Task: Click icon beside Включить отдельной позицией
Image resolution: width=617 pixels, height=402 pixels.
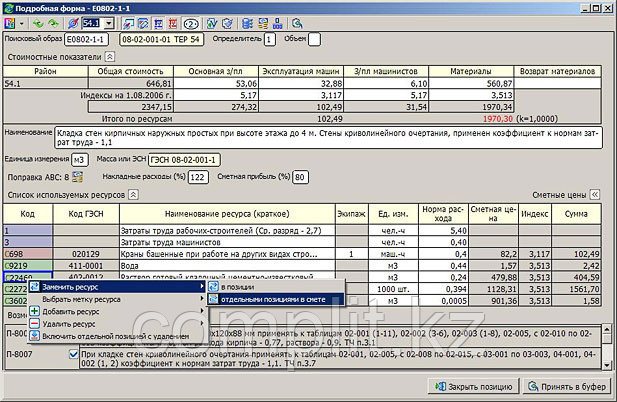Action: (35, 336)
